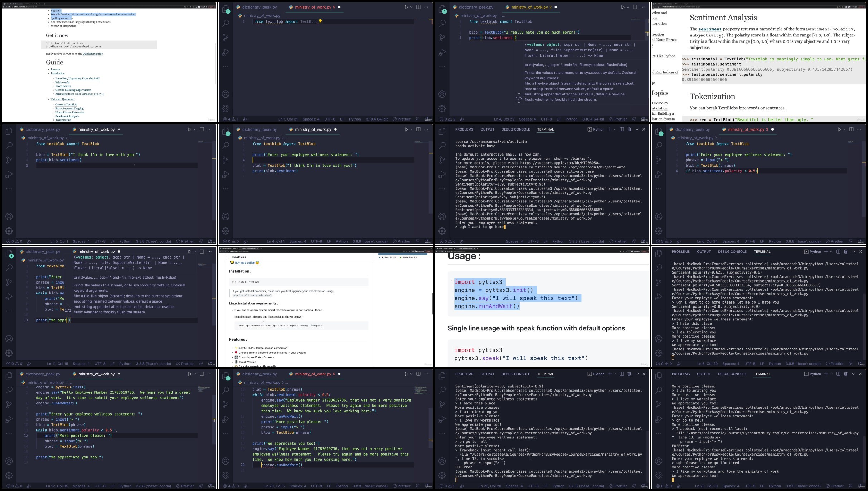The height and width of the screenshot is (491, 868).
Task: Open Manage gear in 'Ln 12, Col 35' window
Action: tap(9, 475)
